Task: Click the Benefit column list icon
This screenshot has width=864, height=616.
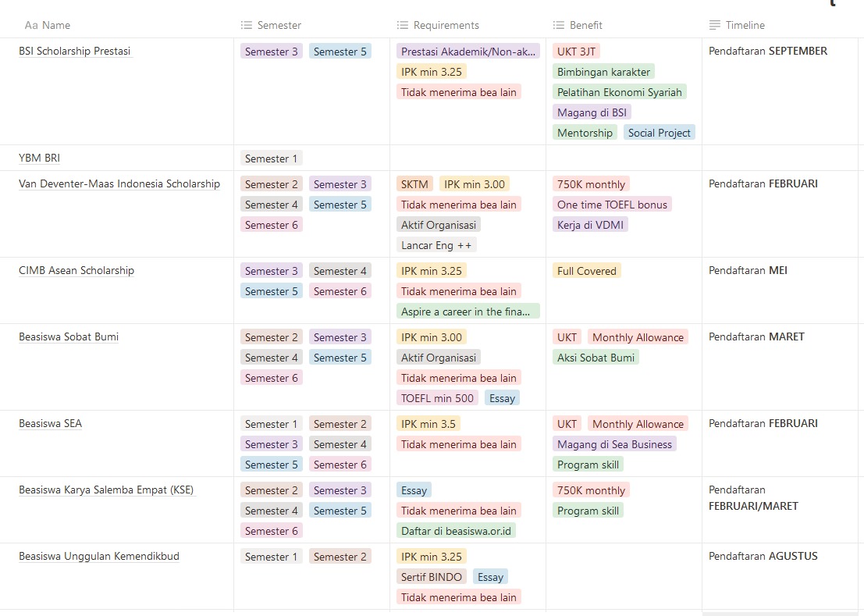Action: (559, 25)
